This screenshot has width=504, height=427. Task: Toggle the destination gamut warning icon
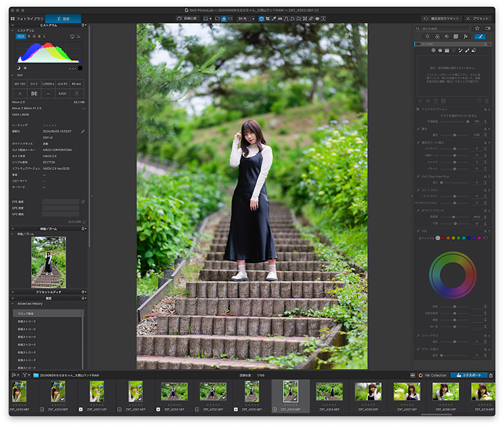(79, 37)
